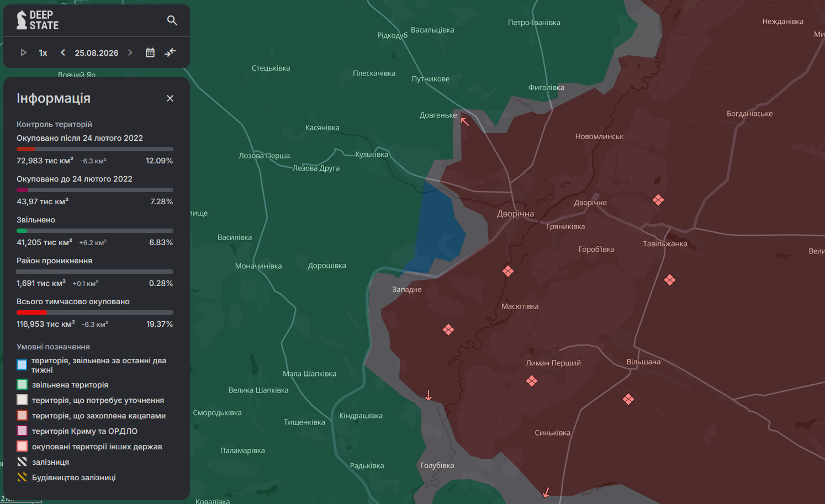This screenshot has width=825, height=504.
Task: Click the green 'звільнена територія' swatch
Action: click(22, 385)
